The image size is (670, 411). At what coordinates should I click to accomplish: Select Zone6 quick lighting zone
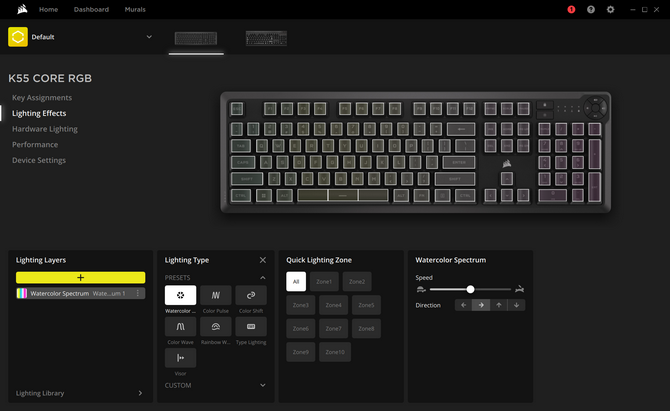[300, 329]
